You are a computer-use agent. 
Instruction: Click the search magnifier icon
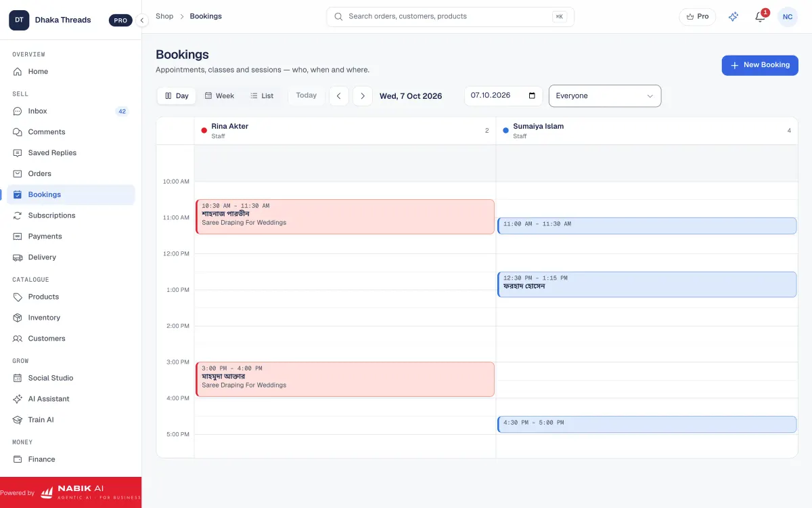[x=338, y=16]
